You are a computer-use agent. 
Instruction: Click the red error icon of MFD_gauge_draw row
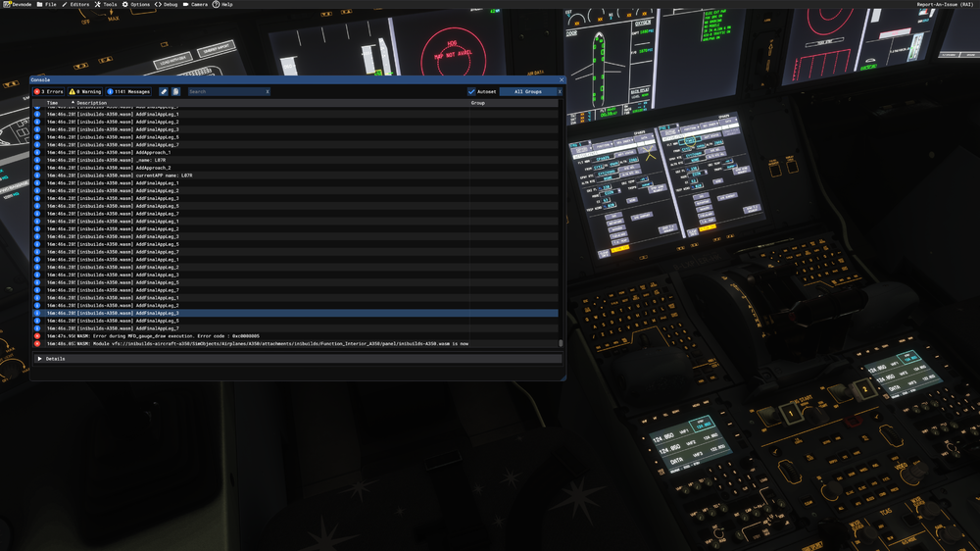[x=37, y=336]
